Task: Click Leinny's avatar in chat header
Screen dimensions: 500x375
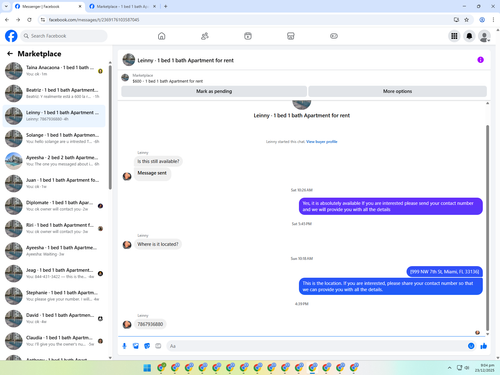Action: 129,60
